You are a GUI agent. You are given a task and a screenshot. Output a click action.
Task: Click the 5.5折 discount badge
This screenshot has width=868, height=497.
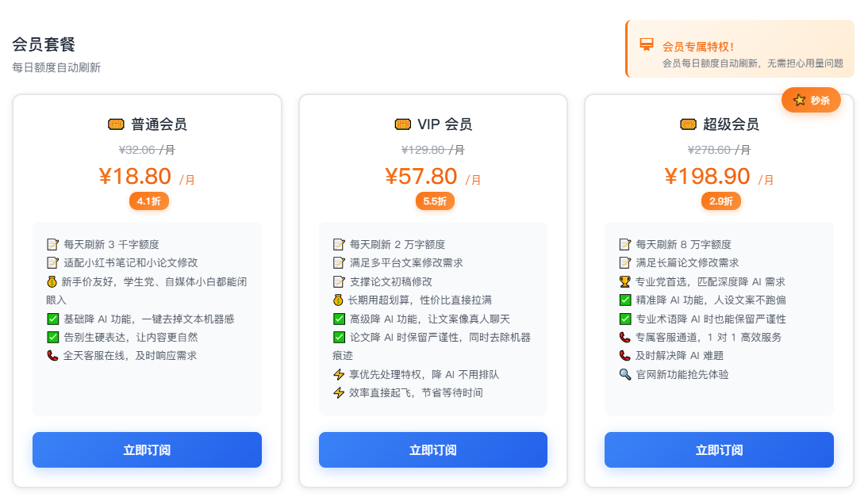pyautogui.click(x=435, y=201)
